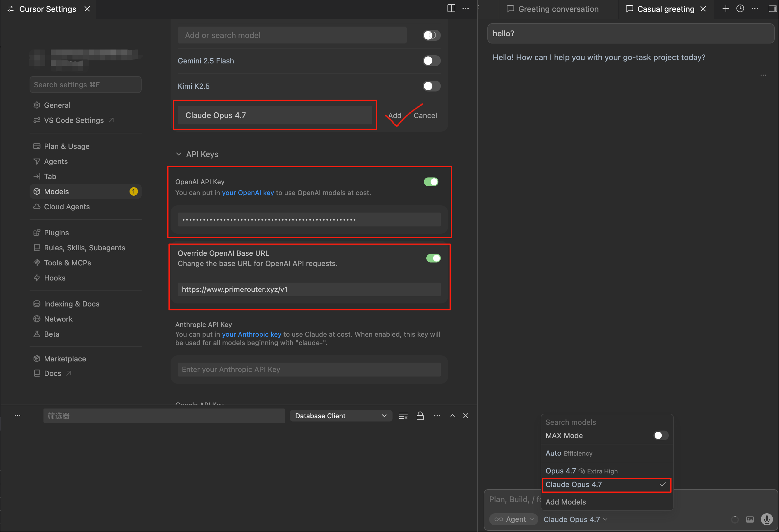
Task: Focus the Anthropic API Key field
Action: (x=309, y=370)
